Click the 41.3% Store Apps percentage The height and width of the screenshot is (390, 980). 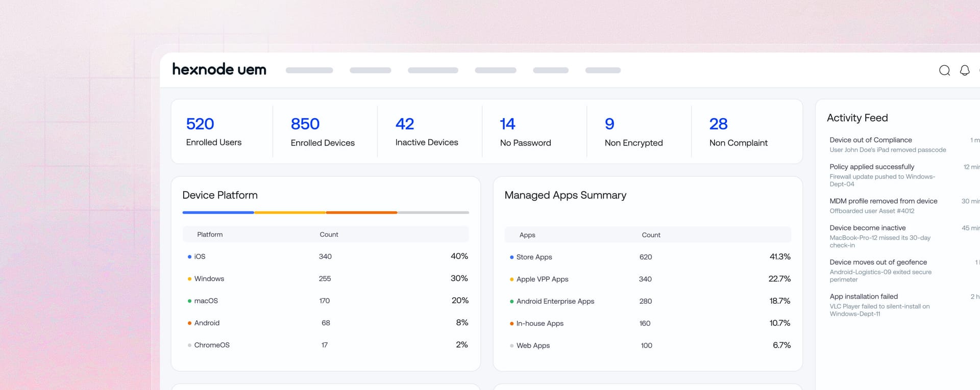click(780, 256)
